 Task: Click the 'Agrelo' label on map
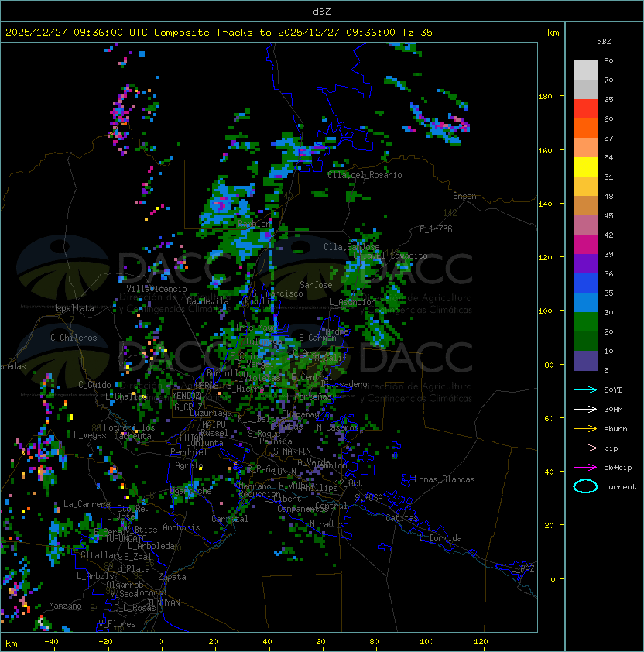189,465
